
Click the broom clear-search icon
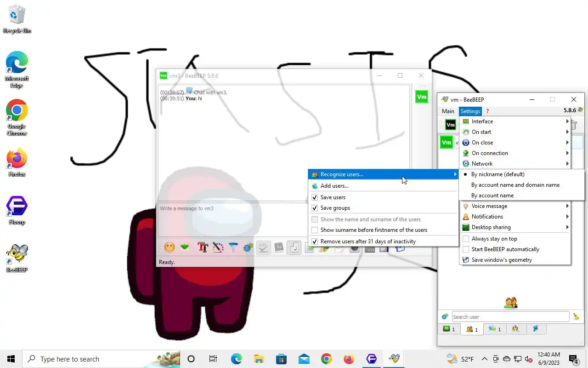point(576,316)
